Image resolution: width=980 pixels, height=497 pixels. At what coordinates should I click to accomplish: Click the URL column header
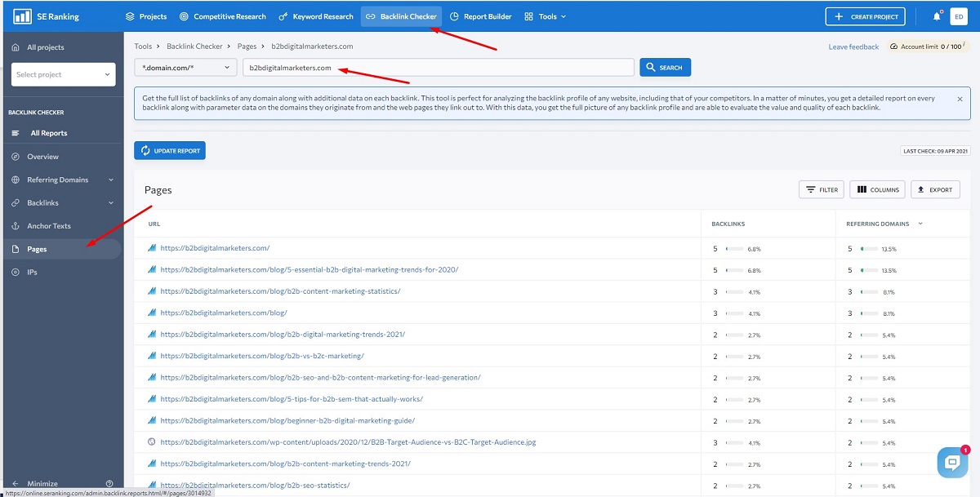[x=154, y=224]
